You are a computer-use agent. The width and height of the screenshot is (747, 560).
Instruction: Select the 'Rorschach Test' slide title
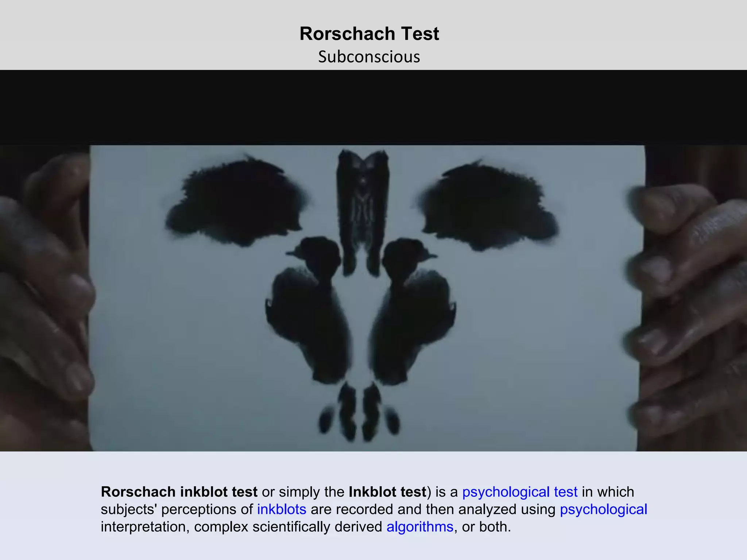(x=369, y=34)
